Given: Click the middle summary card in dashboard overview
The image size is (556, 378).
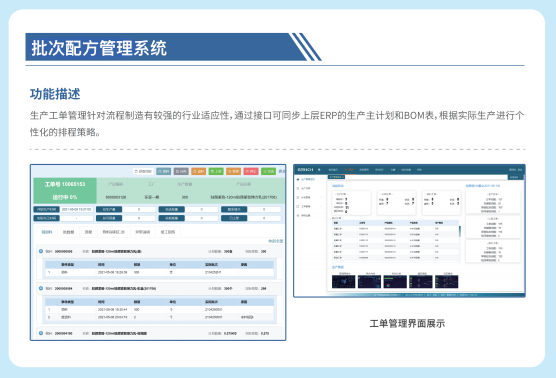Looking at the screenshot, I should point(396,203).
